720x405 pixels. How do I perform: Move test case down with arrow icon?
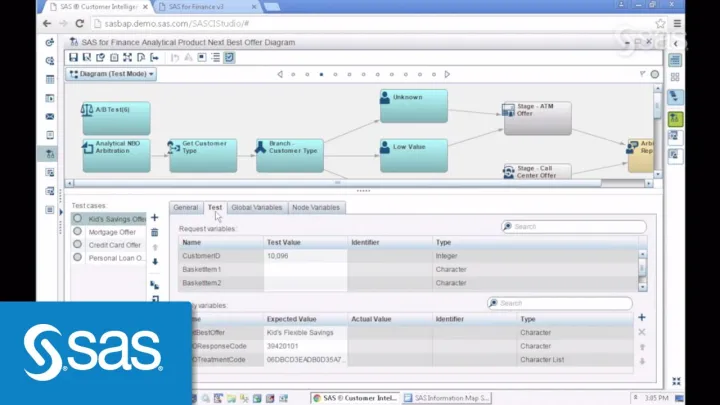click(155, 262)
